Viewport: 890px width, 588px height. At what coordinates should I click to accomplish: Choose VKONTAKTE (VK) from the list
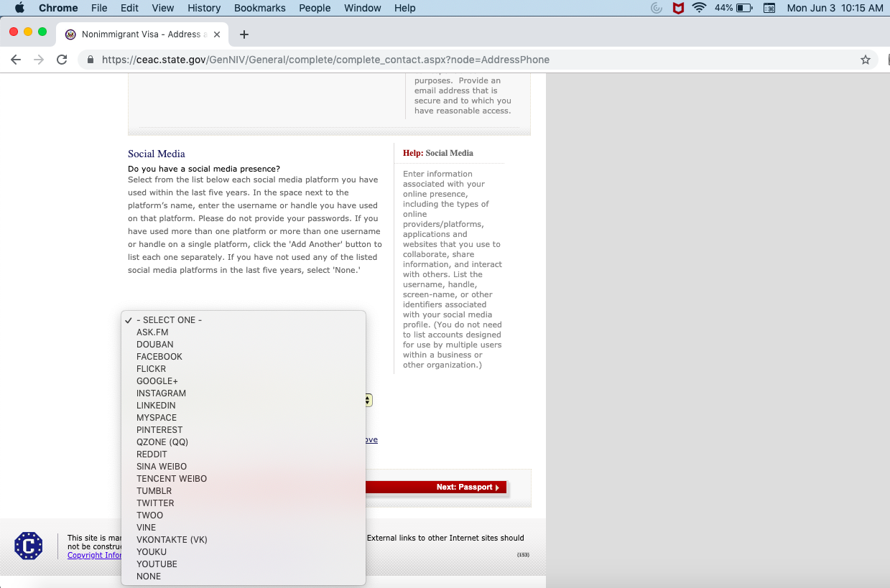(244, 540)
